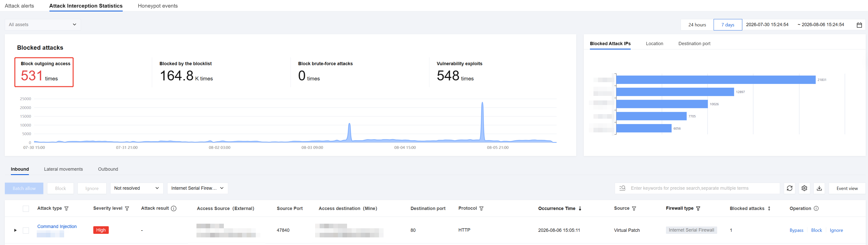Viewport: 868px width, 245px height.
Task: Click the download export icon
Action: [x=819, y=188]
